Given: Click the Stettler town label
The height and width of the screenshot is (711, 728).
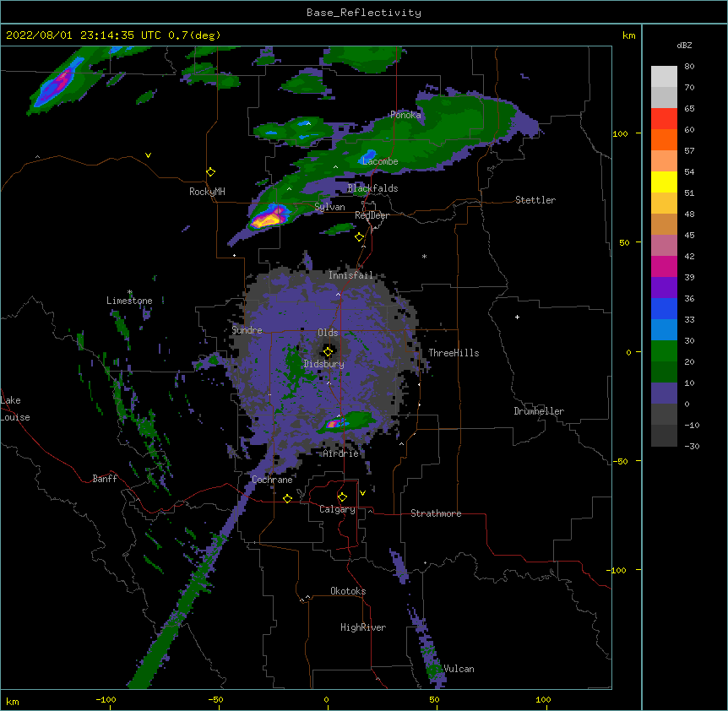Looking at the screenshot, I should pyautogui.click(x=535, y=200).
